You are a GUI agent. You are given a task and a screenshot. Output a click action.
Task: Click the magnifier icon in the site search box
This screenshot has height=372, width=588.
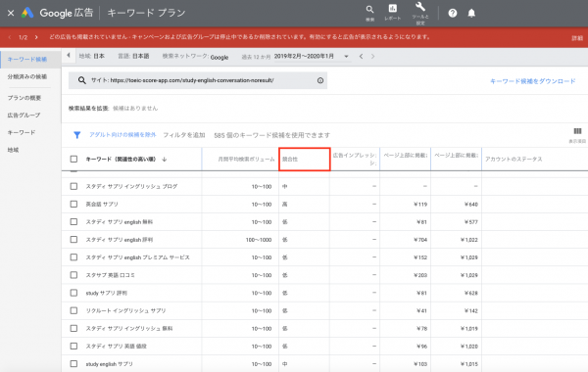point(81,80)
